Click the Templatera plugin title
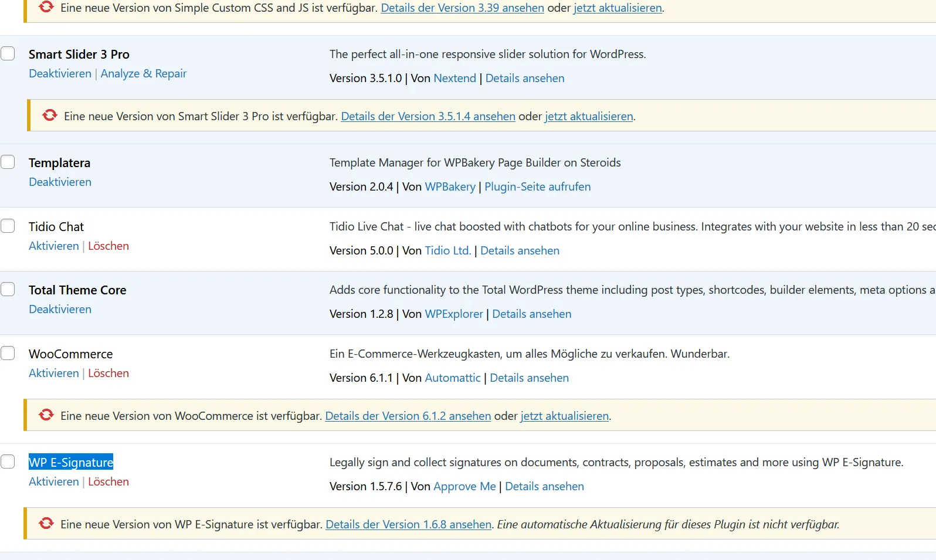936x560 pixels. 60,162
